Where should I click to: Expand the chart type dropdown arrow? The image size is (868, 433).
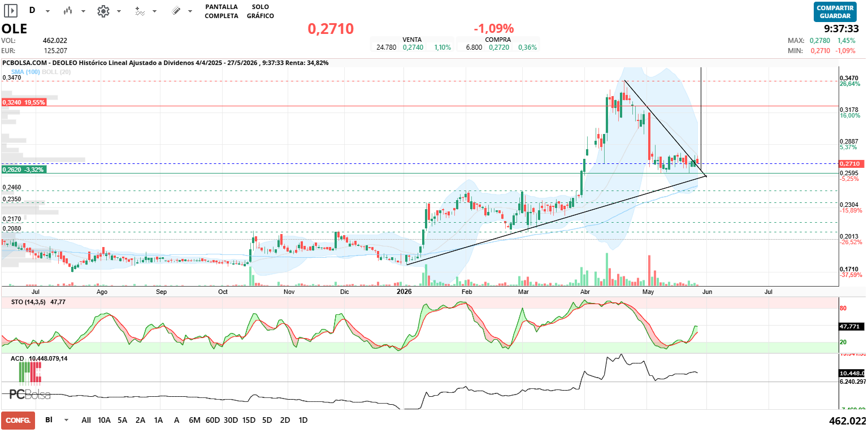click(84, 11)
